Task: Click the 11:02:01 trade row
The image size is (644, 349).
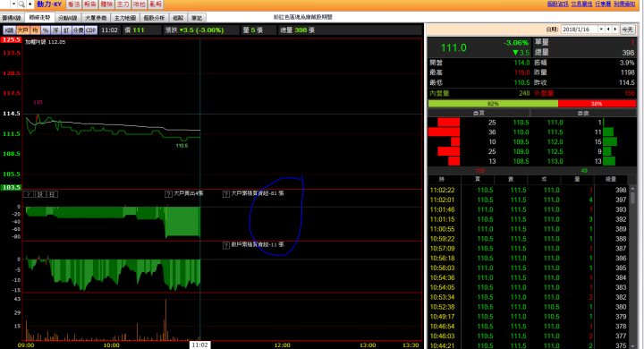Action: pos(529,200)
